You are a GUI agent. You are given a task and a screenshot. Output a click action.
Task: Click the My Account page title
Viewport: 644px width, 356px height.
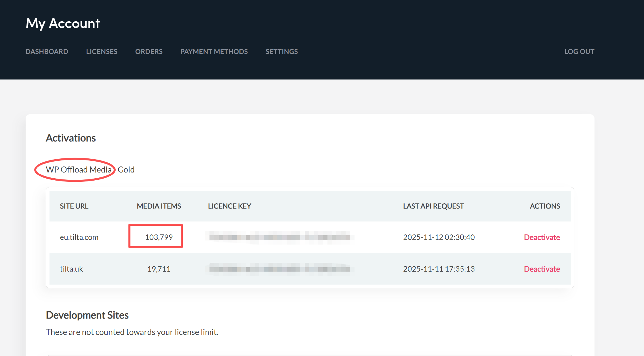63,23
